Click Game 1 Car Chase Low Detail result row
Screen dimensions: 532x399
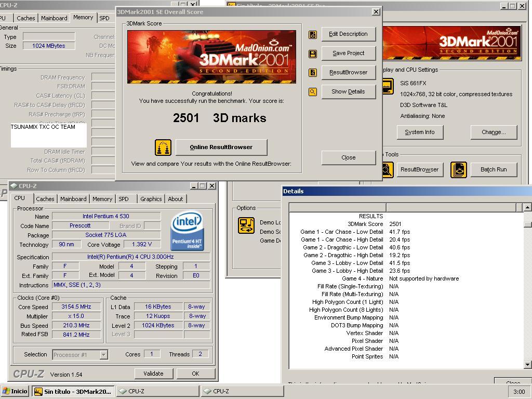[355, 232]
